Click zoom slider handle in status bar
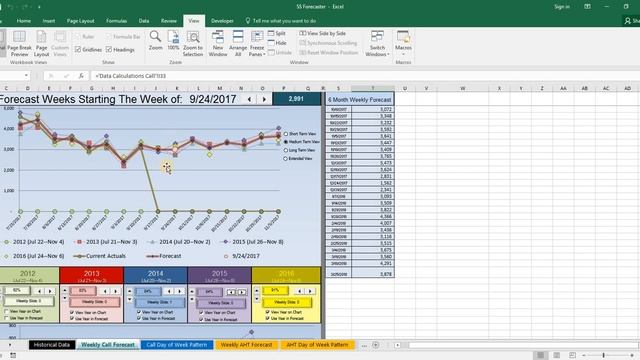640x360 pixels. [603, 356]
